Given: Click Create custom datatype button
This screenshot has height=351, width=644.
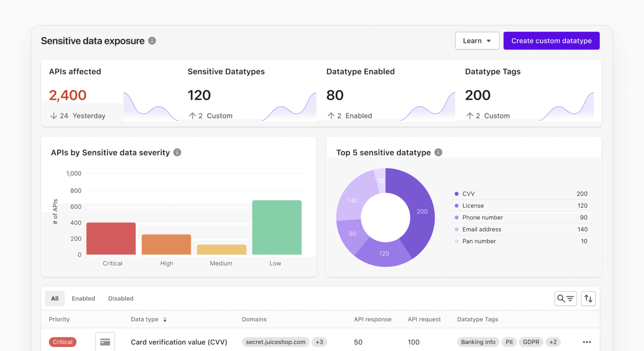Looking at the screenshot, I should coord(551,41).
